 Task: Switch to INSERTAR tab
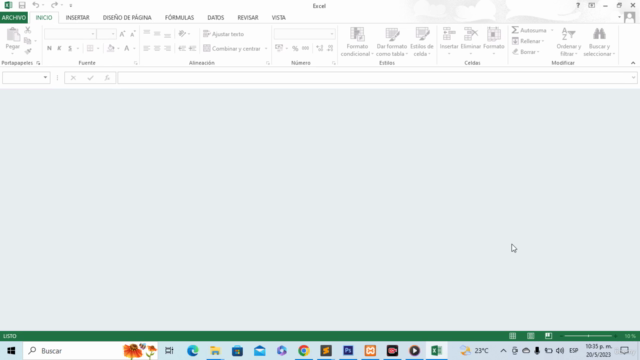78,18
